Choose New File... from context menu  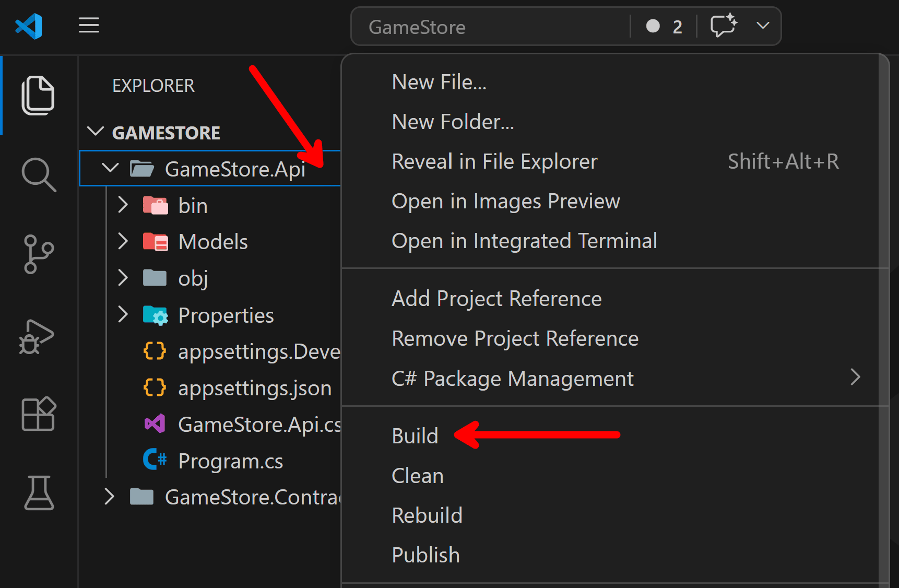[439, 82]
